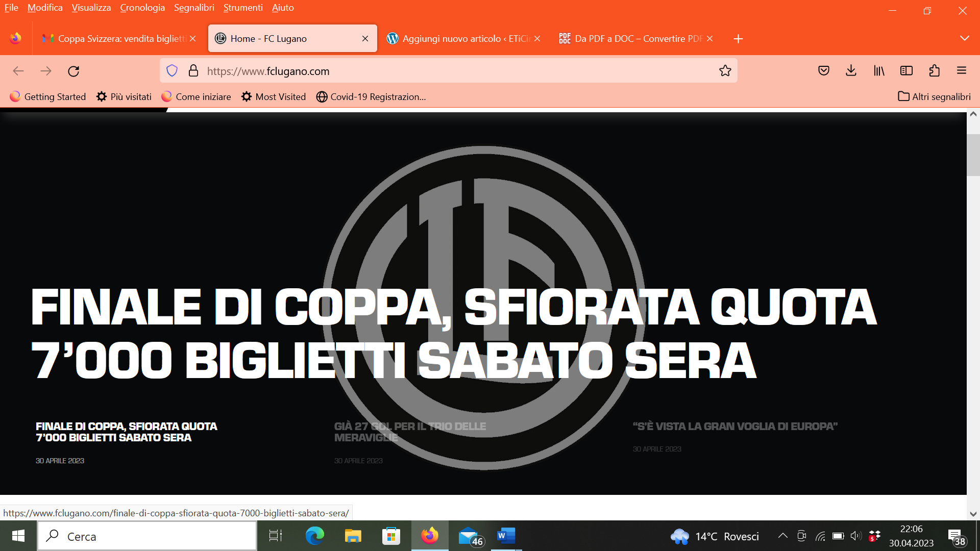Open the Cronologia menu
Screen dimensions: 980x551
142,8
